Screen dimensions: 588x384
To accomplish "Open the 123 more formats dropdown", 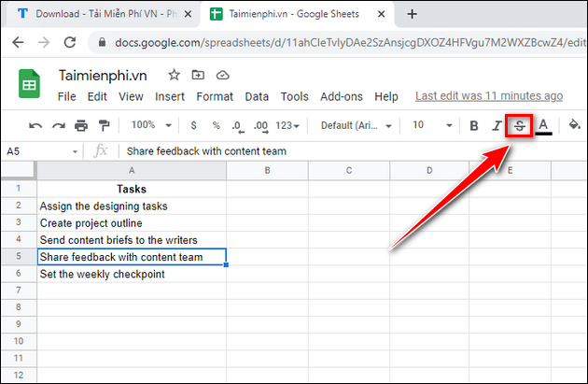I will 287,125.
